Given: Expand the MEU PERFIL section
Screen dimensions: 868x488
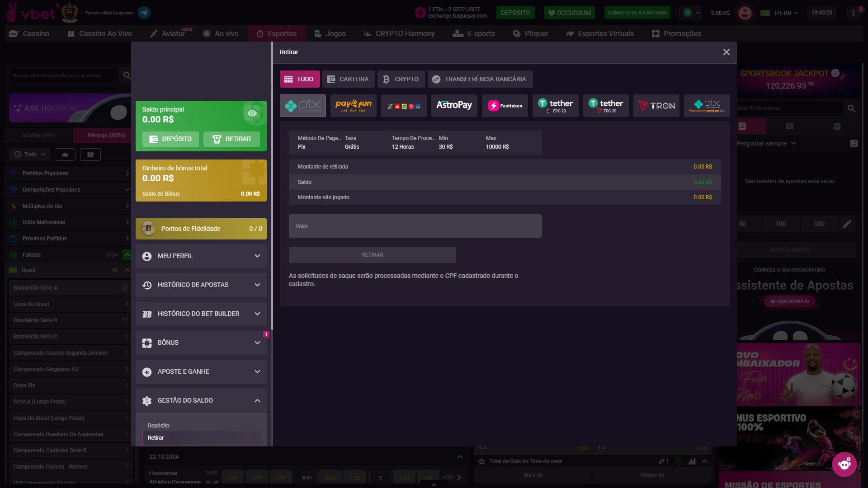Looking at the screenshot, I should (201, 256).
